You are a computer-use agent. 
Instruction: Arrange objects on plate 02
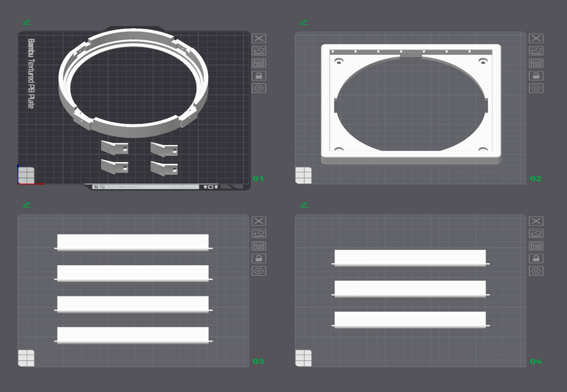[536, 63]
